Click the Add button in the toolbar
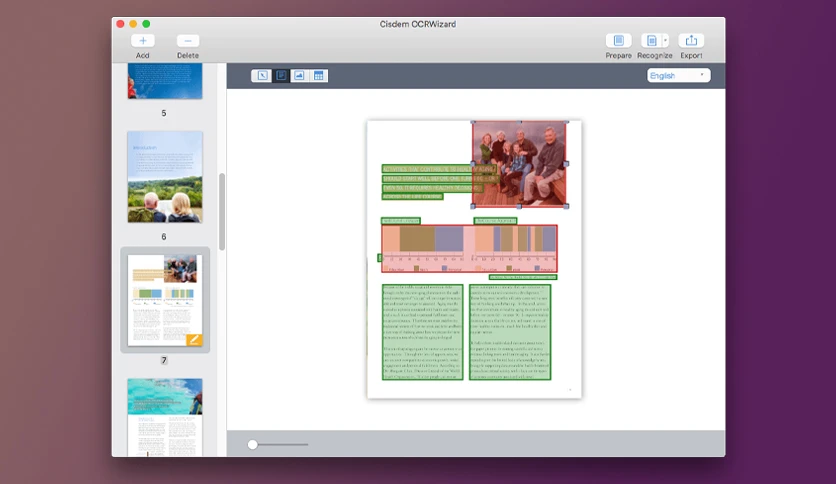Image resolution: width=836 pixels, height=484 pixels. tap(142, 41)
